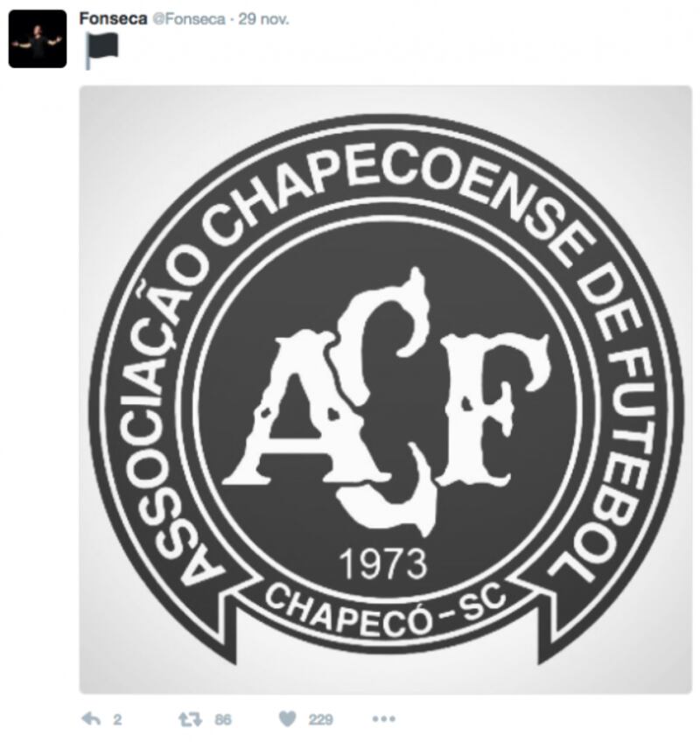Click the likes count 229
Screen dimensions: 700x742
(321, 720)
